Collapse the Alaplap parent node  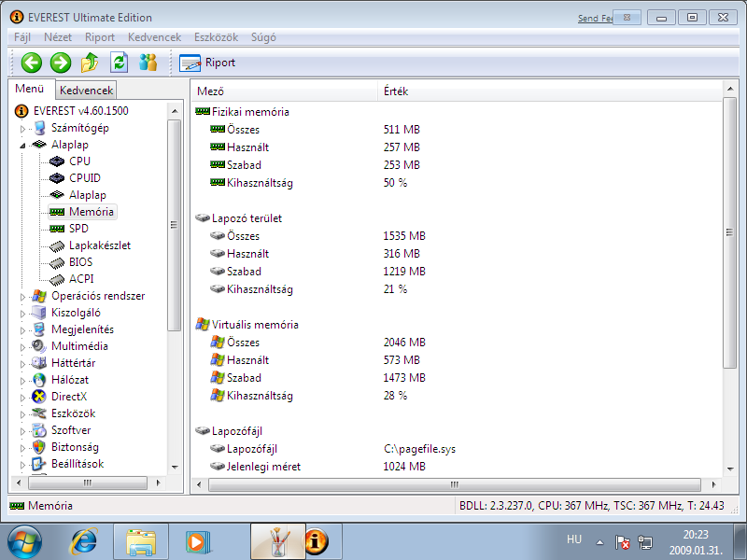coord(22,146)
